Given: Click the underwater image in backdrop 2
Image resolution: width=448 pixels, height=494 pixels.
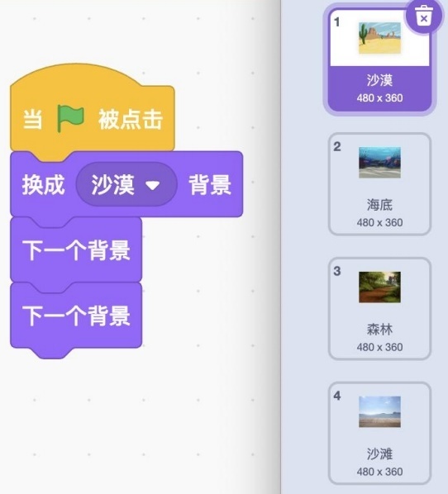Looking at the screenshot, I should [x=380, y=163].
